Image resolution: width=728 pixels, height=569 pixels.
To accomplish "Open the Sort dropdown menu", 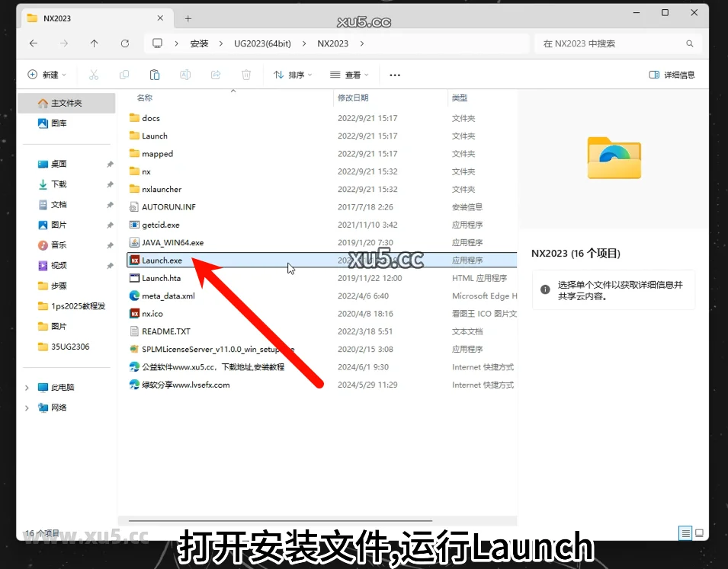I will click(293, 75).
